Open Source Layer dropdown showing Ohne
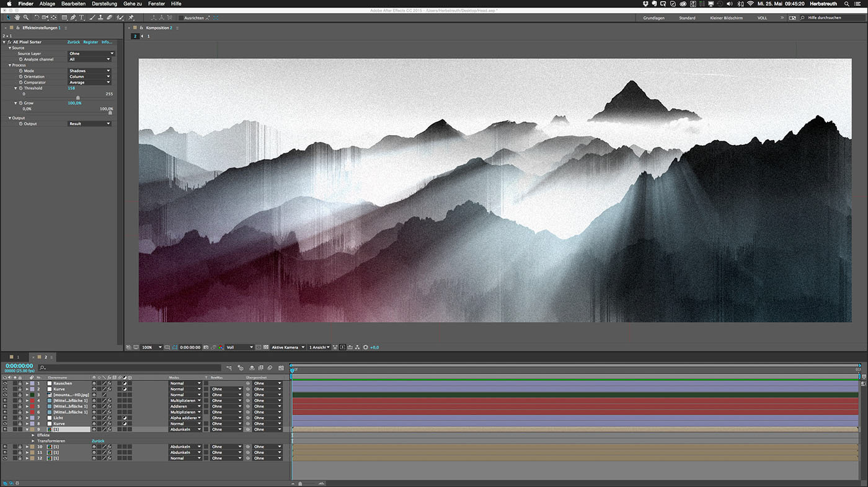Image resolution: width=868 pixels, height=487 pixels. tap(91, 53)
